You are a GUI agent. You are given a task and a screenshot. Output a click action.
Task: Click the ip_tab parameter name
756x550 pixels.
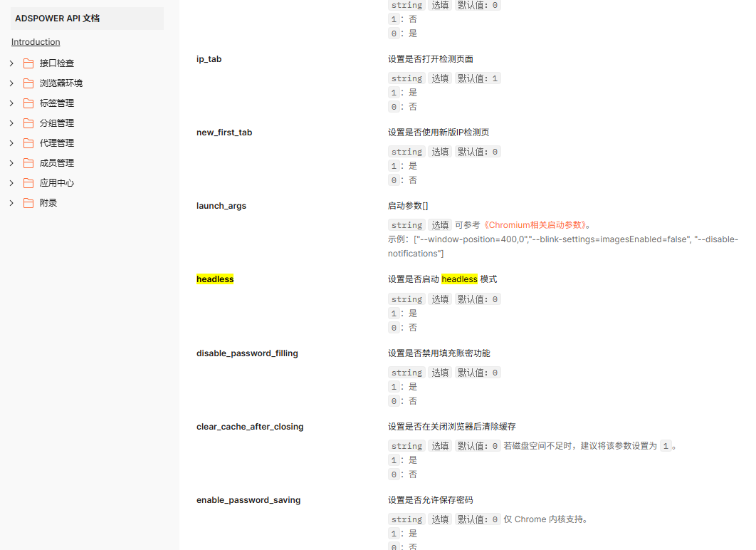[x=209, y=59]
